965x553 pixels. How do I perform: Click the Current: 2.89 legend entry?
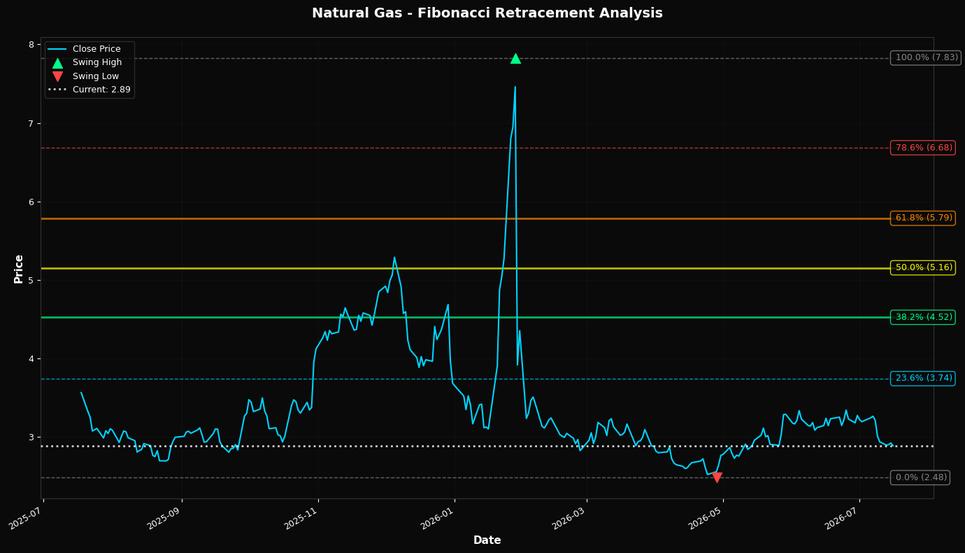[x=89, y=90]
